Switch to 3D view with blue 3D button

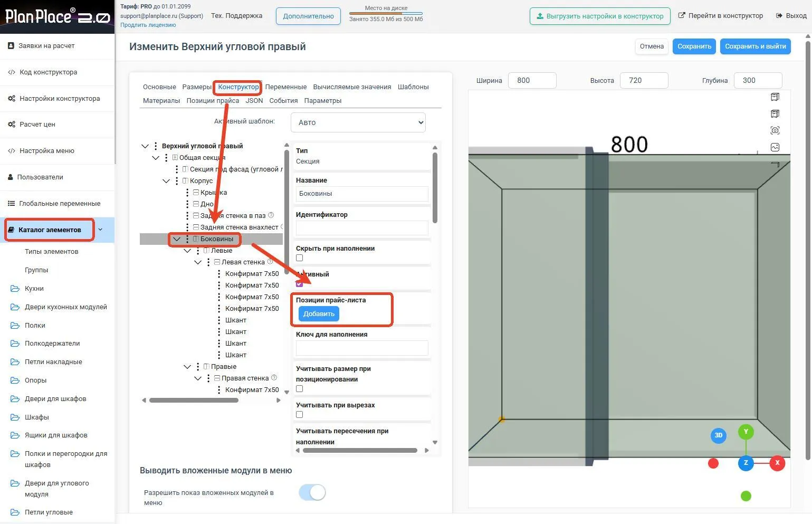[x=718, y=435]
